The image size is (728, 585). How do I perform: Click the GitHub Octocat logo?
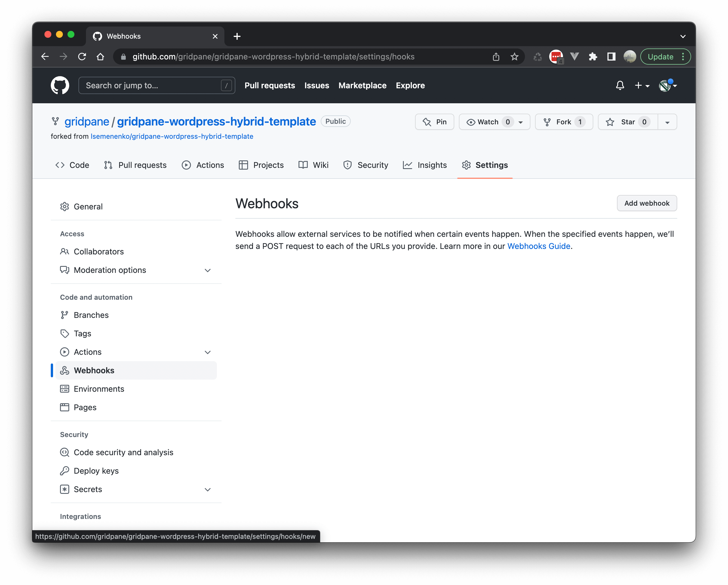[60, 85]
